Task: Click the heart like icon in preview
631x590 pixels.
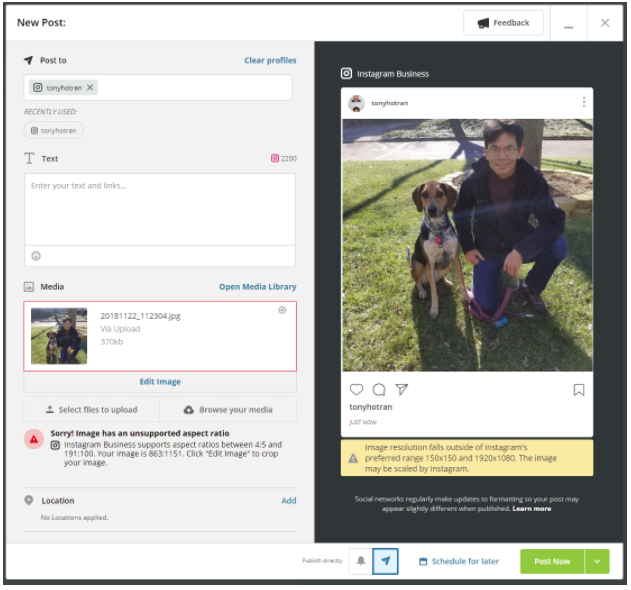Action: coord(356,389)
